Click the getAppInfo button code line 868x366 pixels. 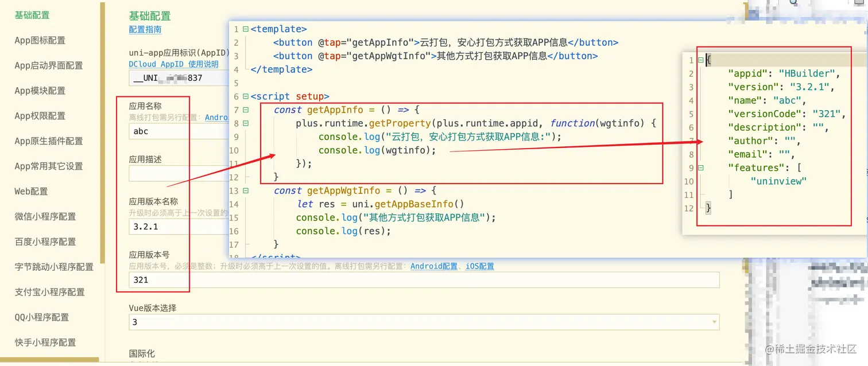[445, 42]
